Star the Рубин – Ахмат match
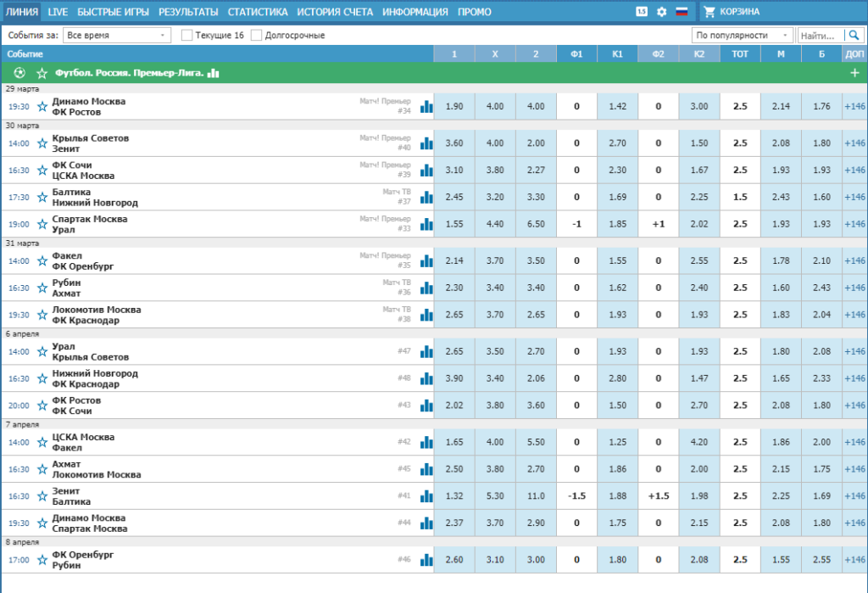 pyautogui.click(x=42, y=288)
